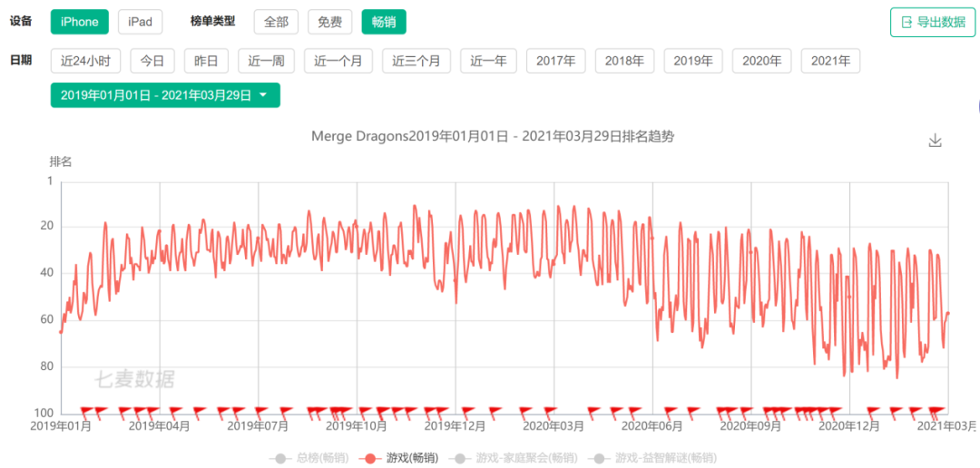
Task: Open the date range dropdown
Action: [164, 95]
